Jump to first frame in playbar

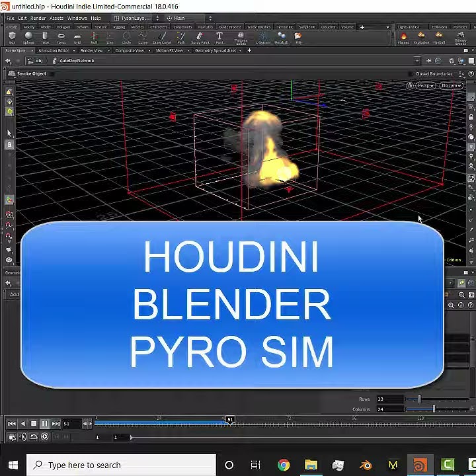pyautogui.click(x=12, y=424)
